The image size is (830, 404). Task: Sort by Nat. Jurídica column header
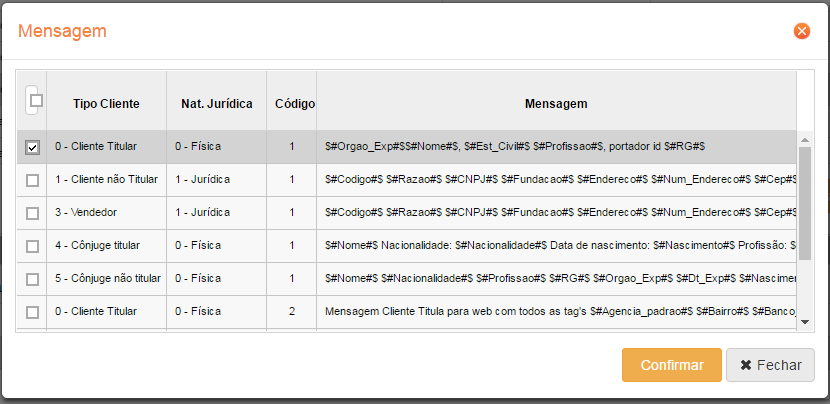tap(216, 104)
